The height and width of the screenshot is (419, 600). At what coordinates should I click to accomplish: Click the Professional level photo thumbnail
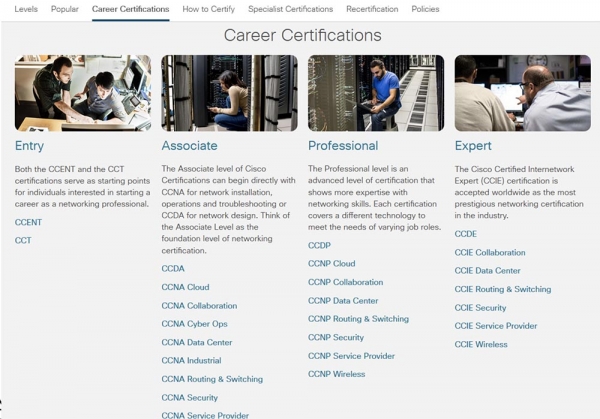[x=375, y=93]
